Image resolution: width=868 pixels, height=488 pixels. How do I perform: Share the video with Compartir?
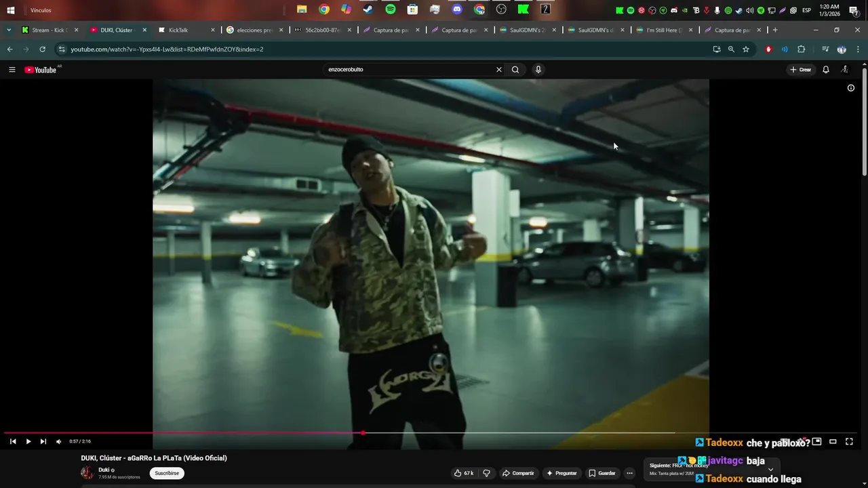518,473
